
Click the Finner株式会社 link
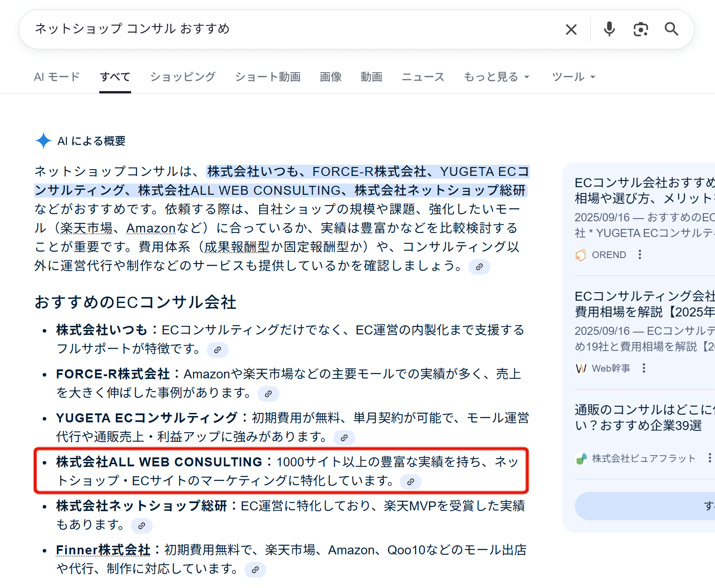103,550
